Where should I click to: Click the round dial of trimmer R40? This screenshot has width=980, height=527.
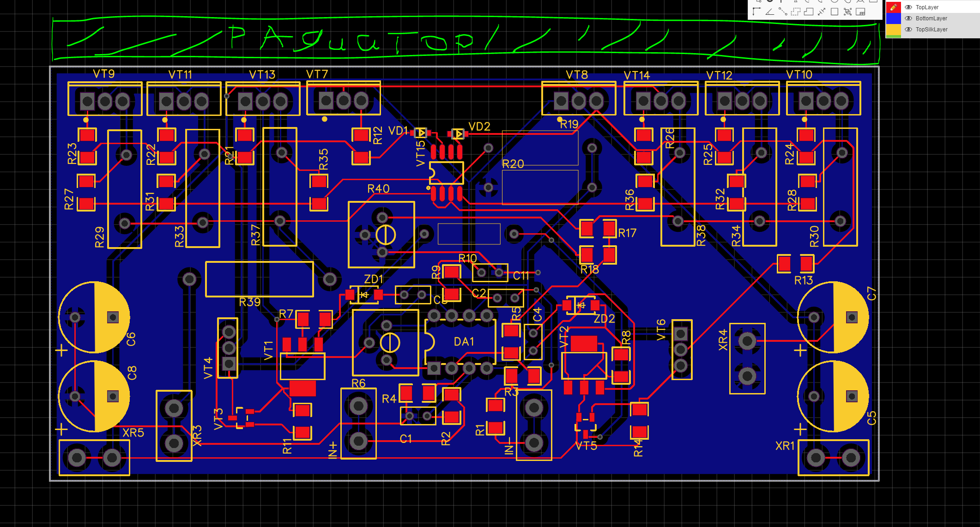point(386,235)
